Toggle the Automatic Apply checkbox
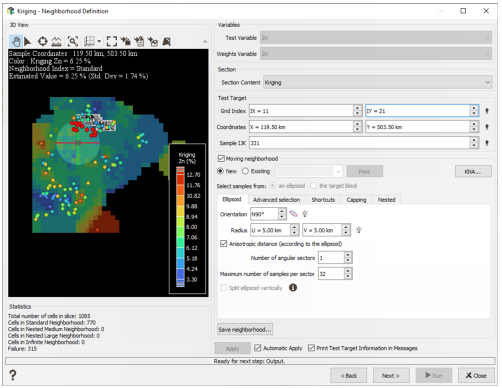 click(x=258, y=348)
